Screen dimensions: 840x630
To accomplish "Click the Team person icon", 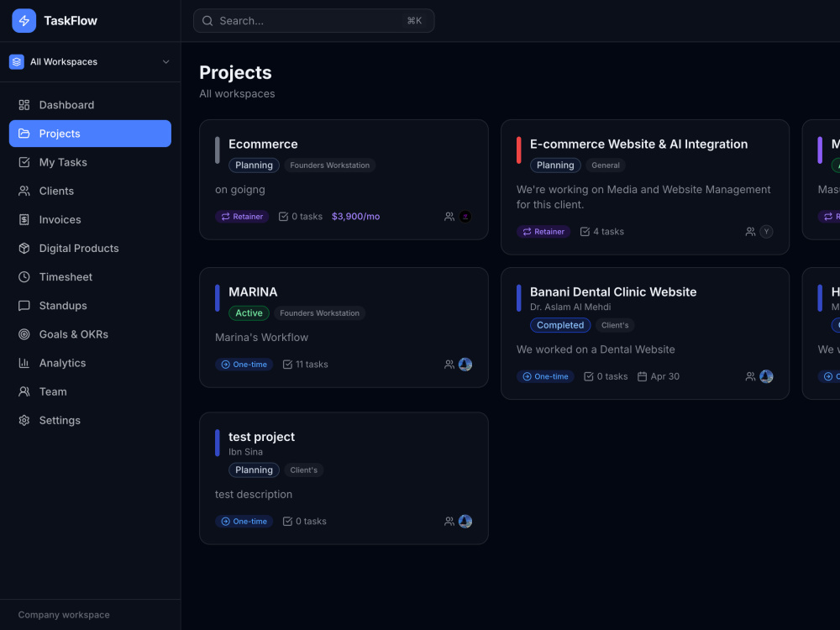I will point(24,391).
